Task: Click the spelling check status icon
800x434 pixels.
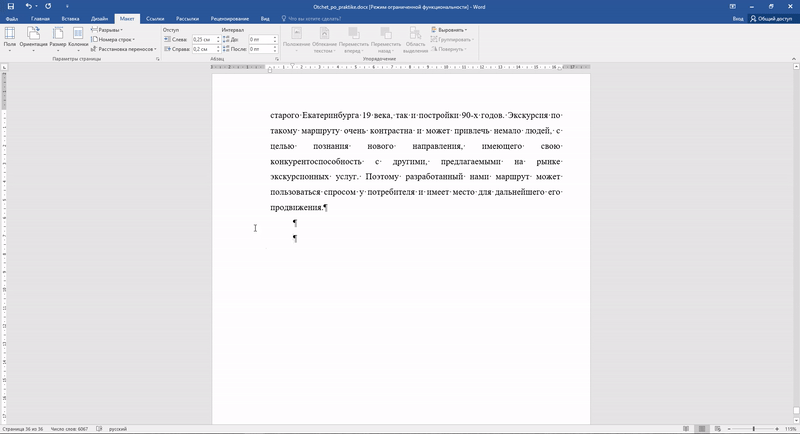Action: click(x=99, y=429)
